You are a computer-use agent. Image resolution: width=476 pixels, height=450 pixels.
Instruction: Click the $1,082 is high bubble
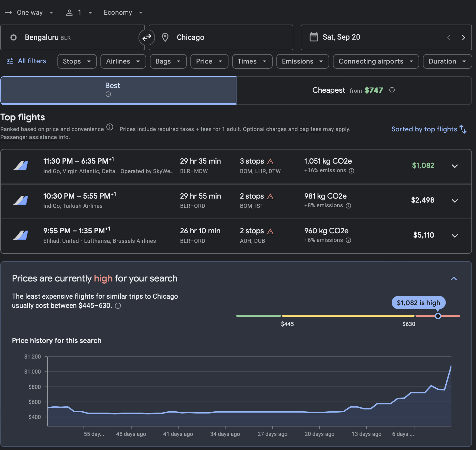pyautogui.click(x=419, y=303)
